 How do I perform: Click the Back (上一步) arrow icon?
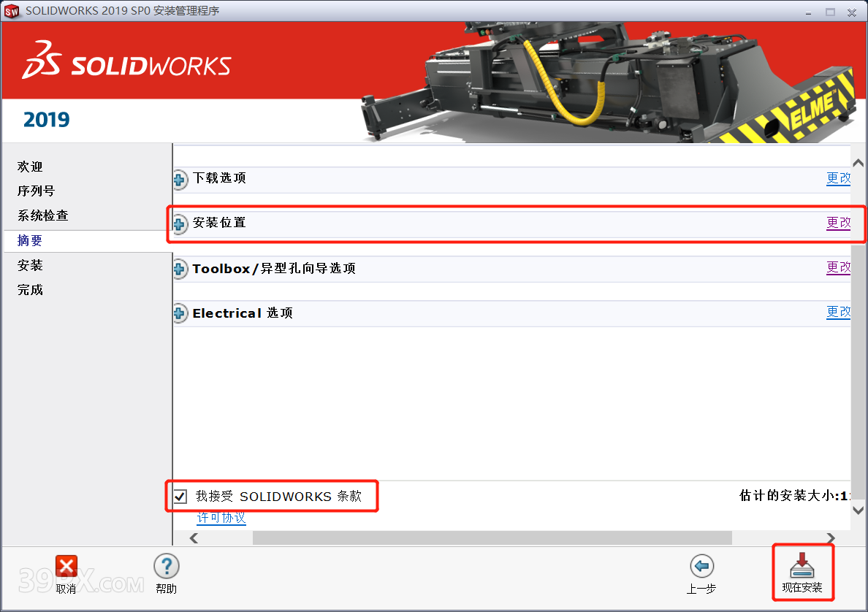coord(701,567)
